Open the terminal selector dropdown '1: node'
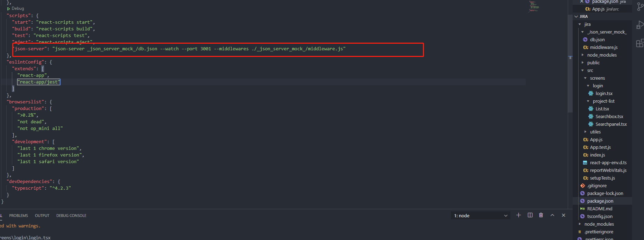Screen dimensions: 644x240 480,216
